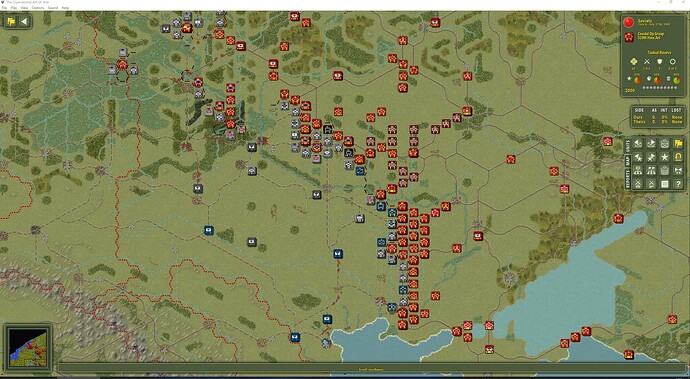Click the red Soviets side circle
This screenshot has height=379, width=690.
628,22
